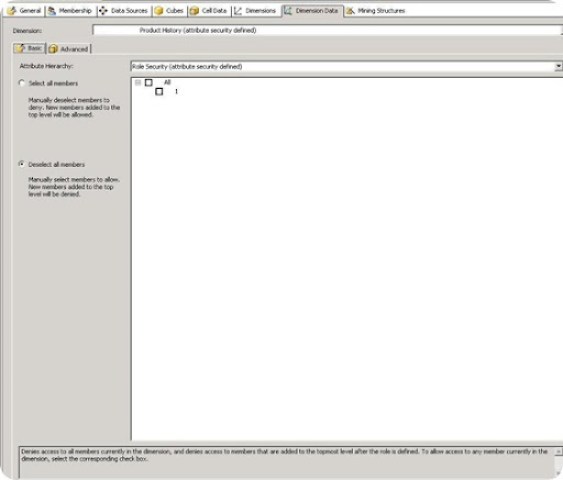Click the Data Sources tab icon

click(103, 11)
